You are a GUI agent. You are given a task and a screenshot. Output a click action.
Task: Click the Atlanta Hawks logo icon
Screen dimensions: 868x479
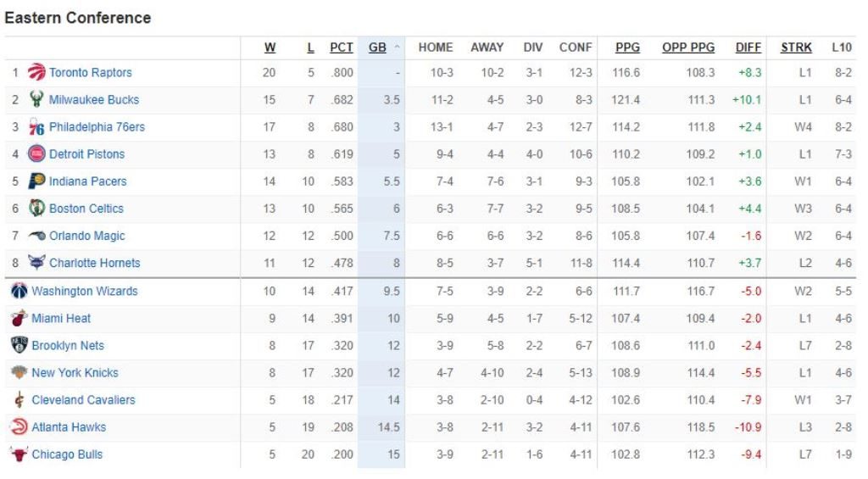tap(19, 427)
